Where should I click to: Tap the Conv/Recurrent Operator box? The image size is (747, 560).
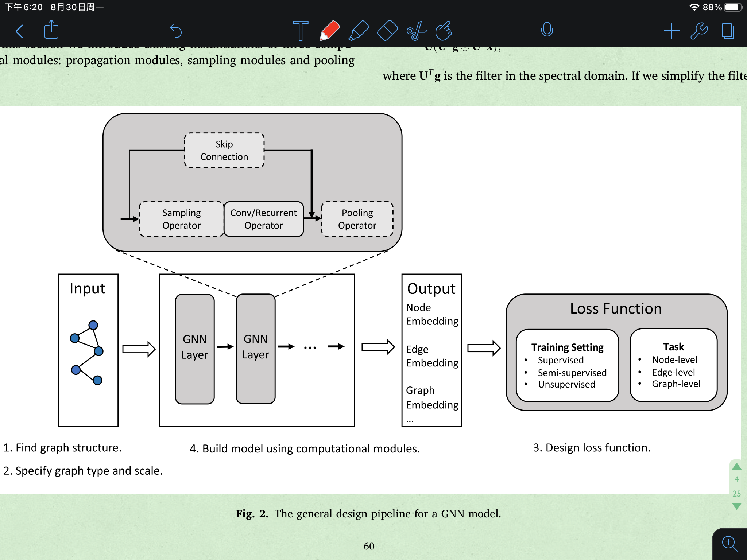tap(264, 219)
